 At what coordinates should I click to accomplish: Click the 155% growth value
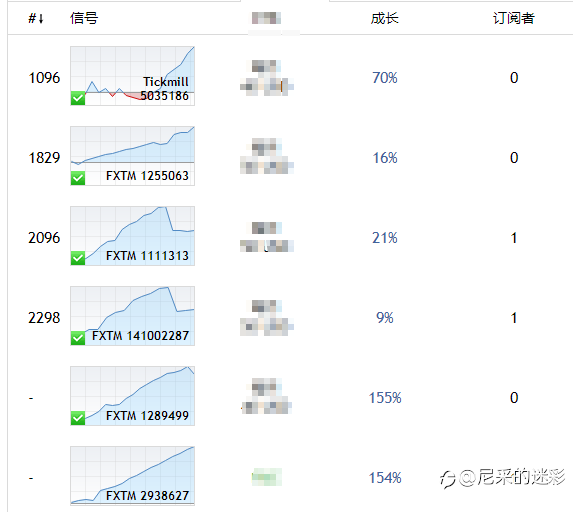pyautogui.click(x=385, y=398)
